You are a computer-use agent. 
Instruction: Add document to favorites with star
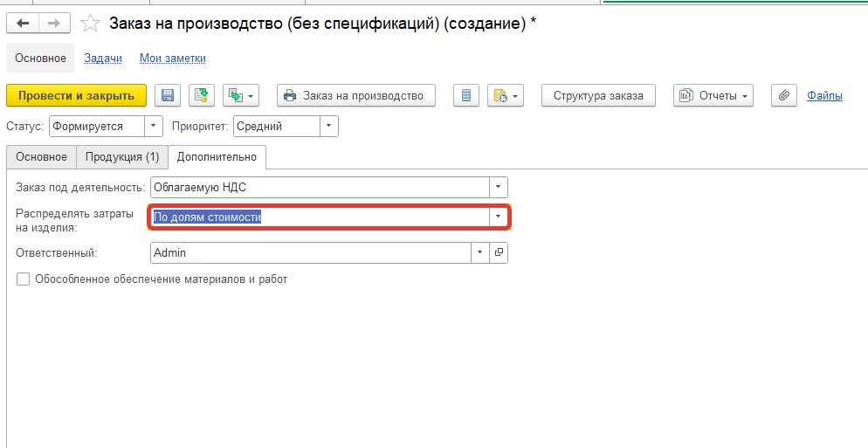[x=90, y=24]
